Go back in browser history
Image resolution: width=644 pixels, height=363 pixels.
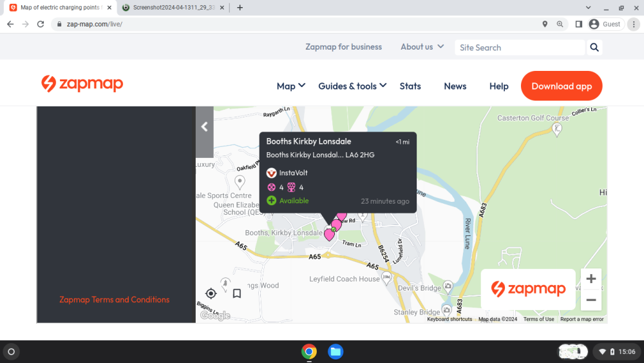point(10,25)
